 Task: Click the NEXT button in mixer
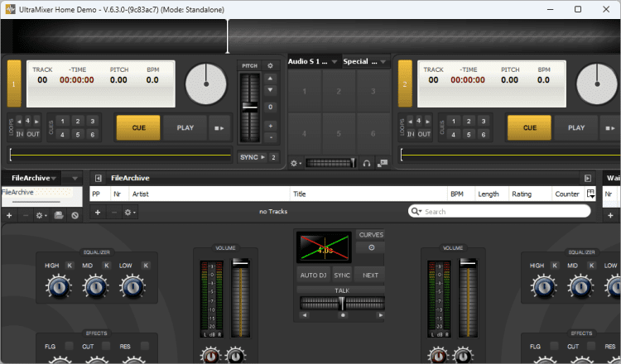point(369,275)
